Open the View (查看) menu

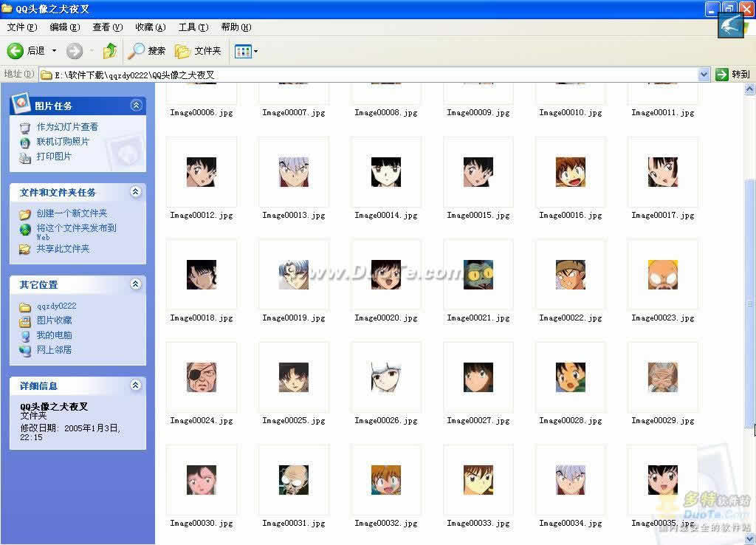(x=108, y=27)
